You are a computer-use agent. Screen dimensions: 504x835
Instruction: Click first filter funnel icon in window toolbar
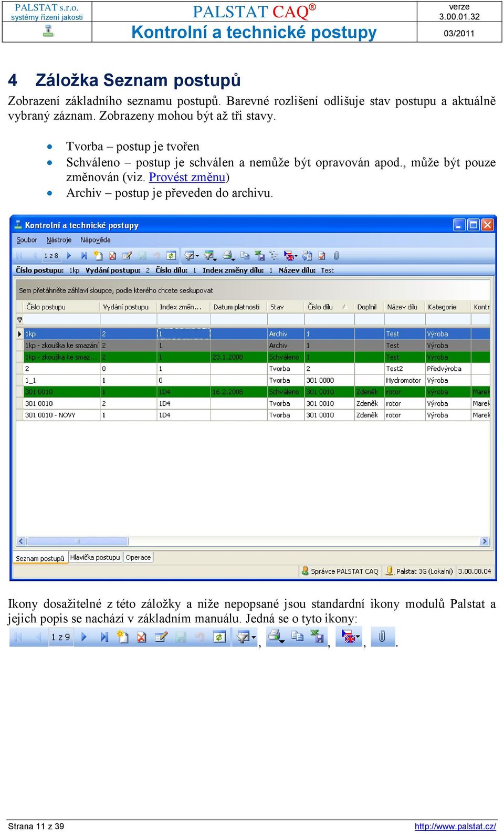pyautogui.click(x=190, y=256)
